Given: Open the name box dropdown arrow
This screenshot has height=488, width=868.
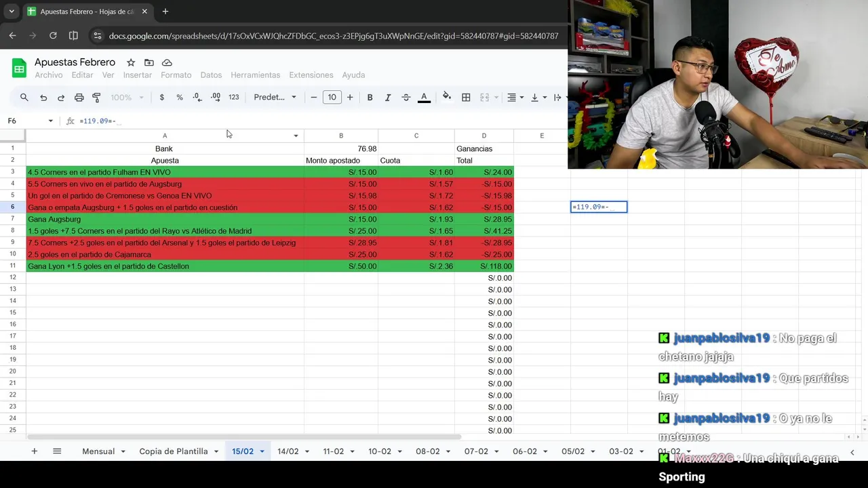Looking at the screenshot, I should (x=50, y=121).
